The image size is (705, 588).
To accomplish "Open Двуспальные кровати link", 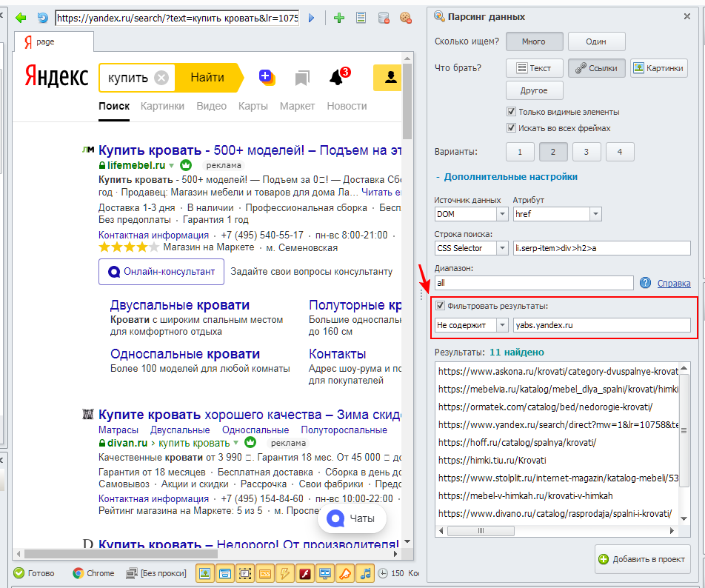I will 179,305.
